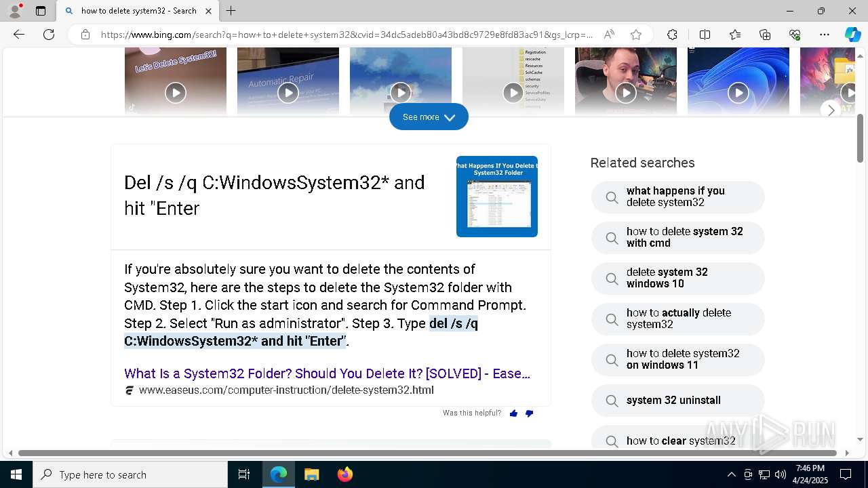Click thumbs down for not helpful
This screenshot has height=488, width=868.
pyautogui.click(x=530, y=413)
